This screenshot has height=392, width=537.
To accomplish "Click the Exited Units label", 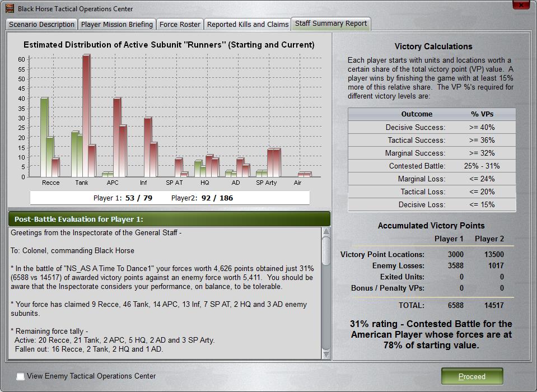I will [x=402, y=277].
